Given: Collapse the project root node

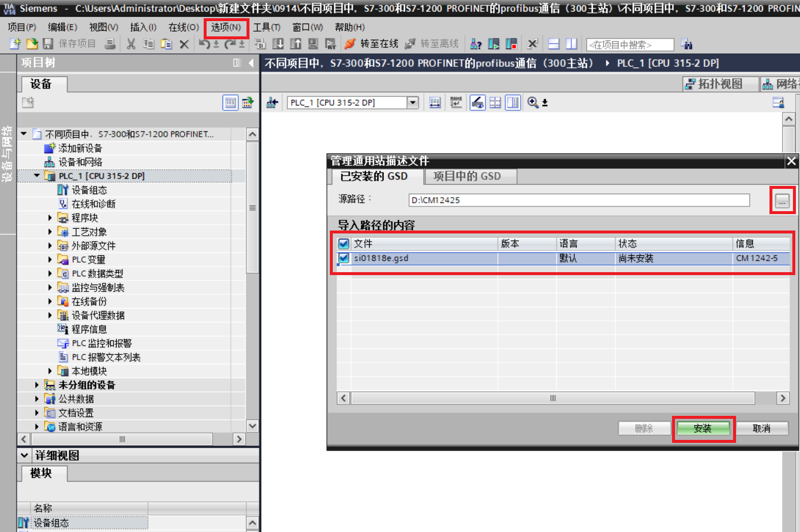Looking at the screenshot, I should tap(24, 134).
